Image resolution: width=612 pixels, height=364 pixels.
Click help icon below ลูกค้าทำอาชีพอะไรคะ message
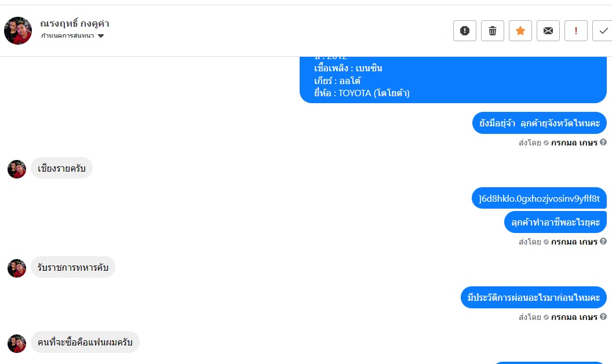(x=603, y=241)
